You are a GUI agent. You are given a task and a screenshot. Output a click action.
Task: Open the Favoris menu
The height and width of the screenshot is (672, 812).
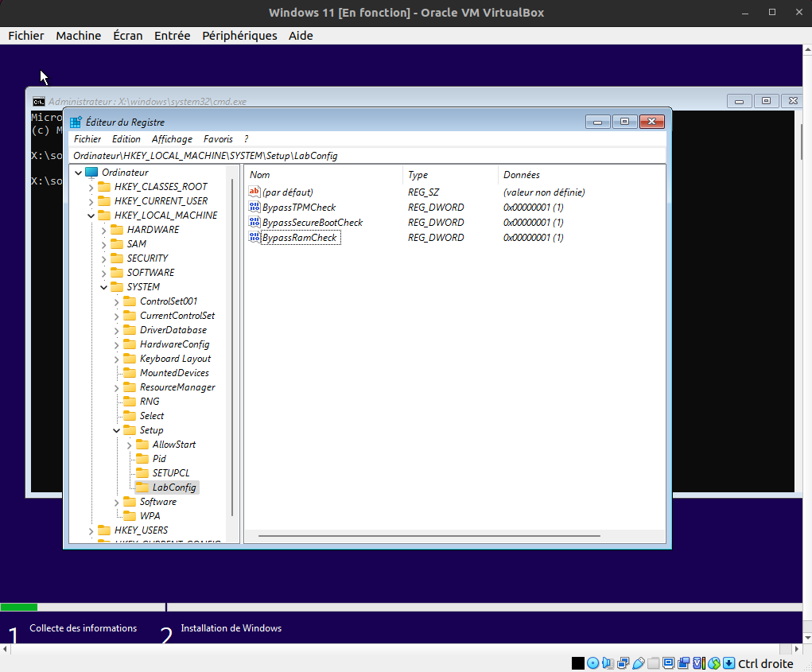218,138
